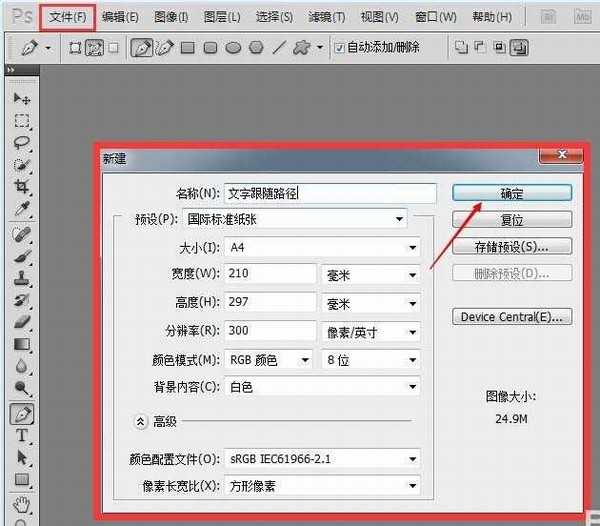600x526 pixels.
Task: Select the Horizontal Type tool
Action: pyautogui.click(x=21, y=435)
